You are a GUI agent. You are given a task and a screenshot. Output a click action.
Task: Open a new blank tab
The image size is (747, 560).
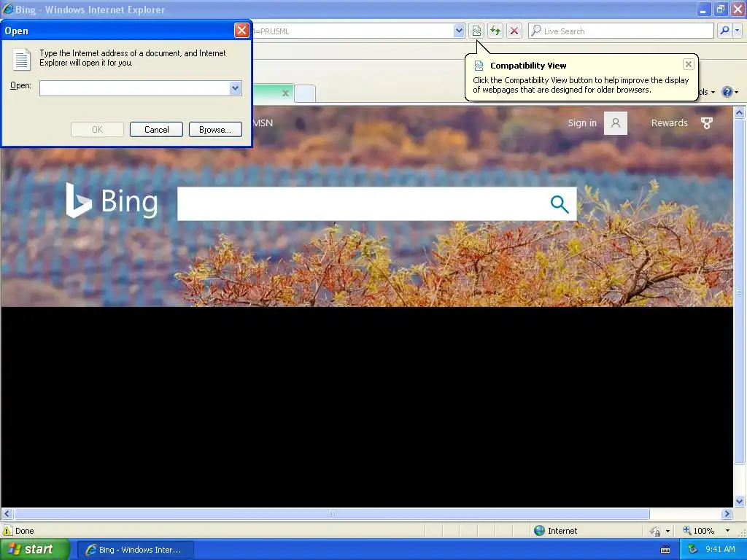(x=305, y=93)
